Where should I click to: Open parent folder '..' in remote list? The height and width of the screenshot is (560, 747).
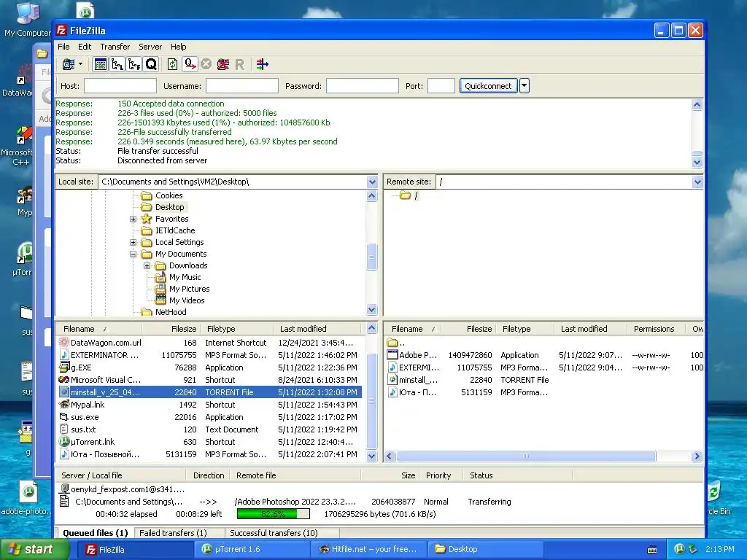coord(396,343)
